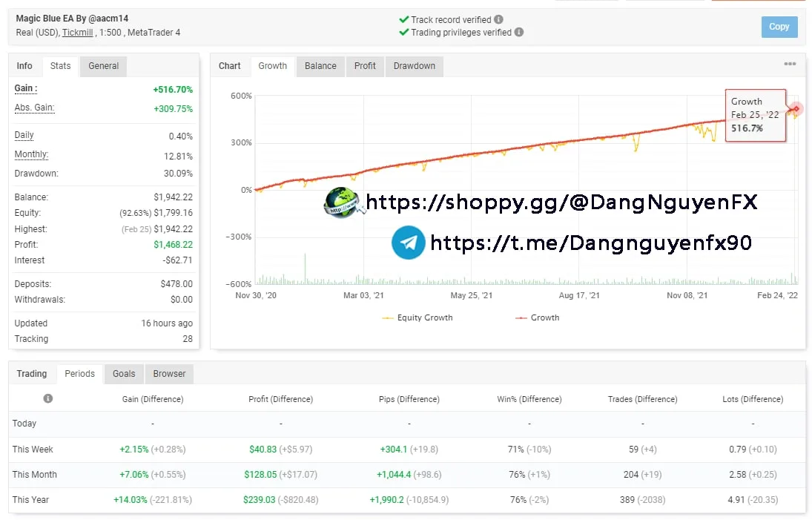Image resolution: width=812 pixels, height=520 pixels.
Task: Click the -$62.71 interest value
Action: point(178,260)
